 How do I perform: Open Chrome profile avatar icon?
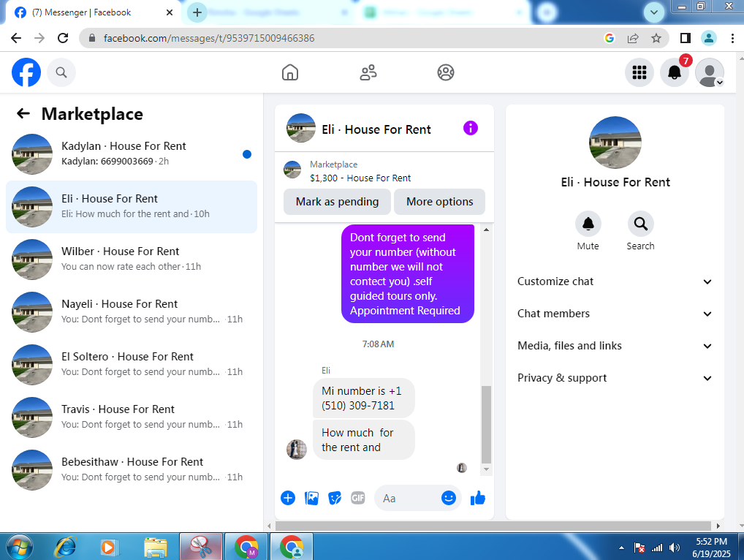click(x=709, y=38)
